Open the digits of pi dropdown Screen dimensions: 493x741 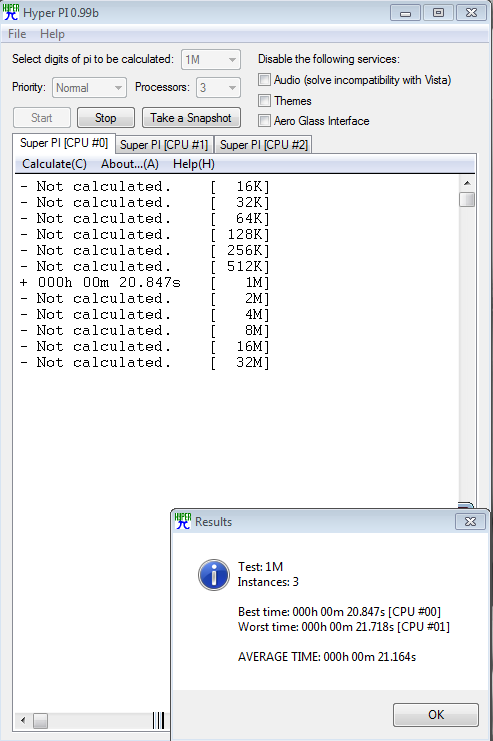[x=211, y=60]
